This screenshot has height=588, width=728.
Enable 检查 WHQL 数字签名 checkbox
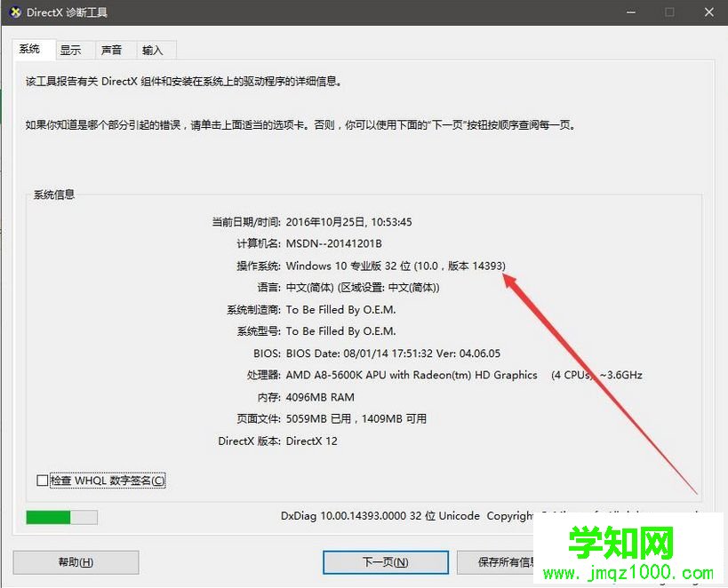(41, 480)
